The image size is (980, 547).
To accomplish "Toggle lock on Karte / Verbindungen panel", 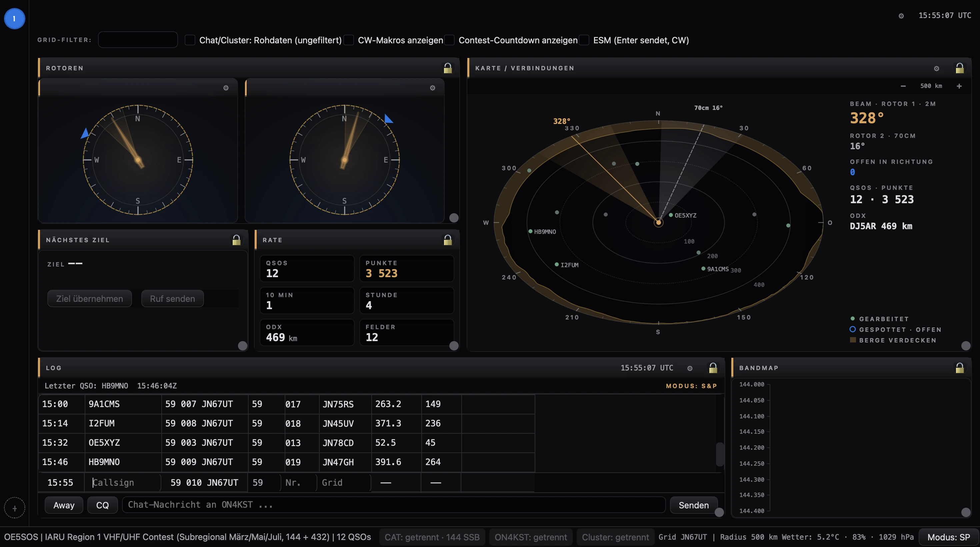I will click(x=960, y=68).
